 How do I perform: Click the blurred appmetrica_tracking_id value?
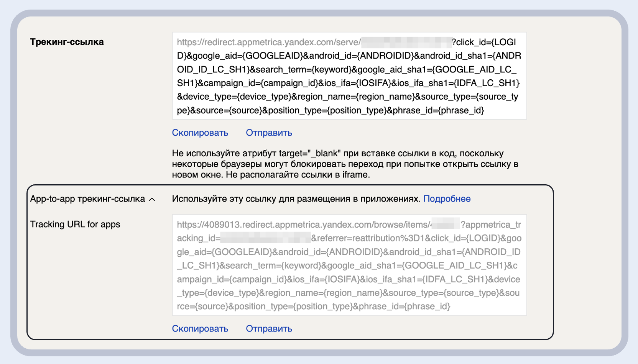pos(265,238)
